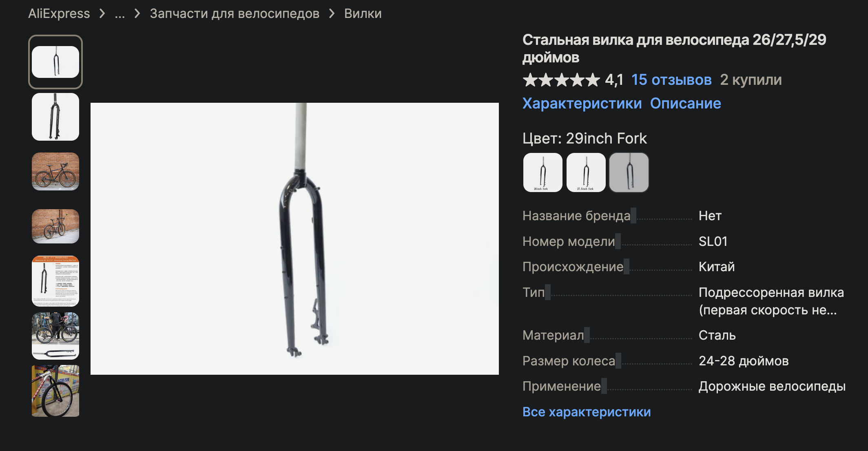Open the Вилки breadcrumb category
The width and height of the screenshot is (868, 451).
[363, 13]
